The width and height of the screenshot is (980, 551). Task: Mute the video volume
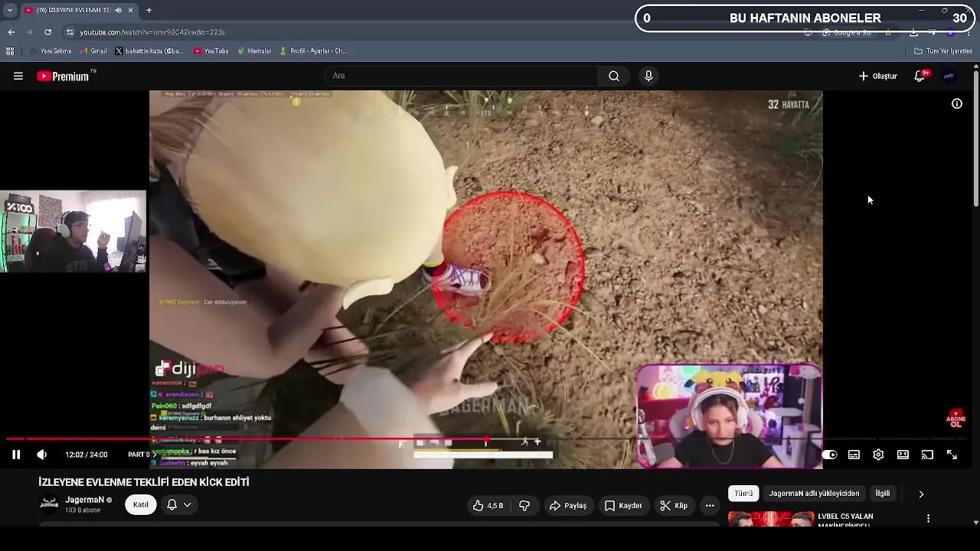pyautogui.click(x=42, y=455)
